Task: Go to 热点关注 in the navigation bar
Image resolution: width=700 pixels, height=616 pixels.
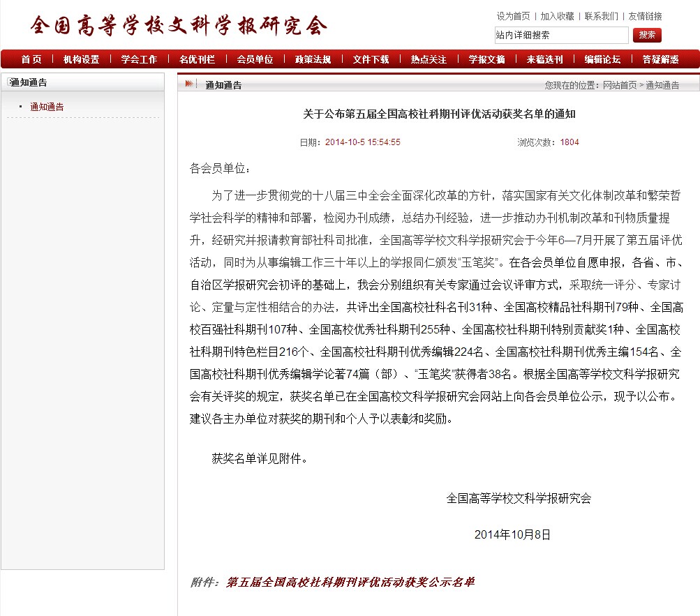Action: coord(429,59)
